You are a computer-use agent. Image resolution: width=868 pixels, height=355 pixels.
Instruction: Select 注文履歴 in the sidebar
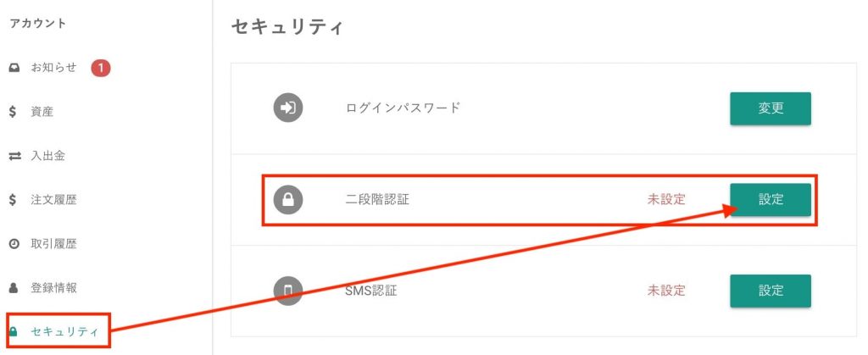[53, 200]
